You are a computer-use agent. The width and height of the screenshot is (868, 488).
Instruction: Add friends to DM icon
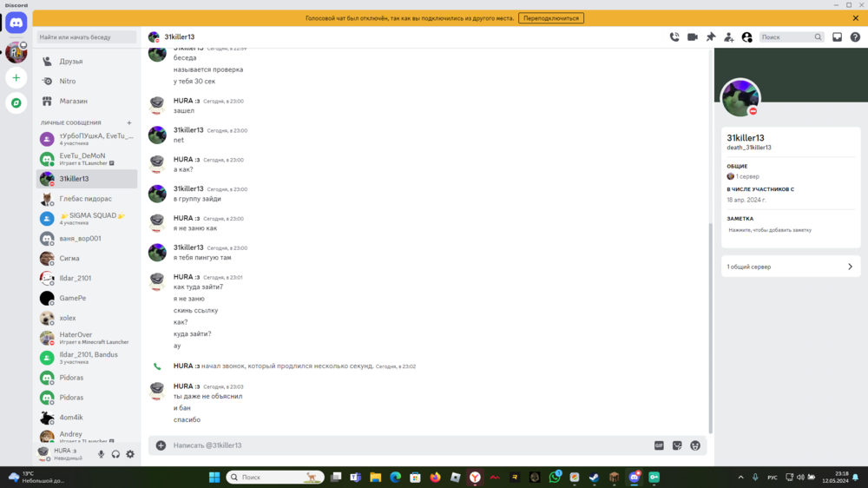pos(728,37)
